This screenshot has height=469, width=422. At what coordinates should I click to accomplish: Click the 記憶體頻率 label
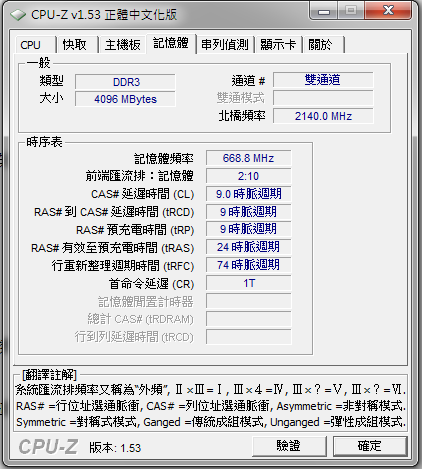164,159
